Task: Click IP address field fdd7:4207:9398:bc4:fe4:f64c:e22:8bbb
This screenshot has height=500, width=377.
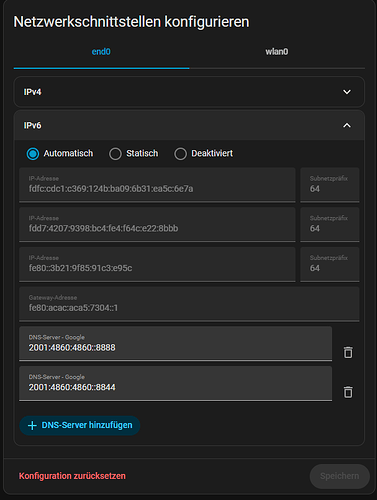Action: click(x=157, y=224)
